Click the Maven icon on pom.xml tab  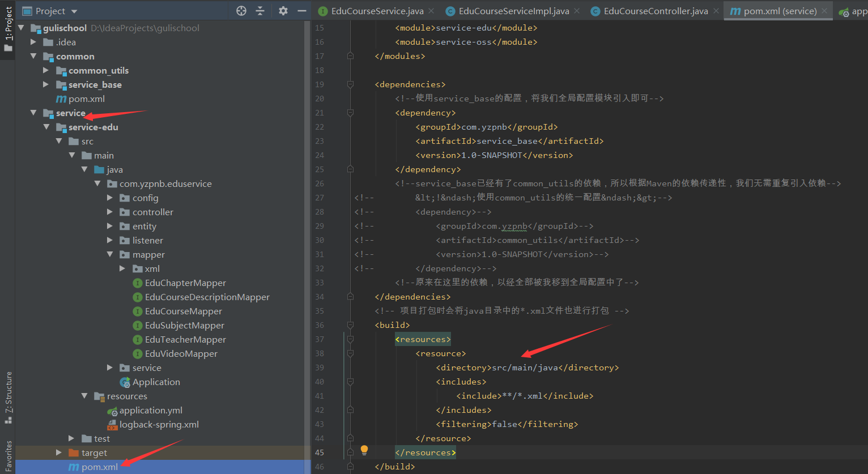click(735, 11)
